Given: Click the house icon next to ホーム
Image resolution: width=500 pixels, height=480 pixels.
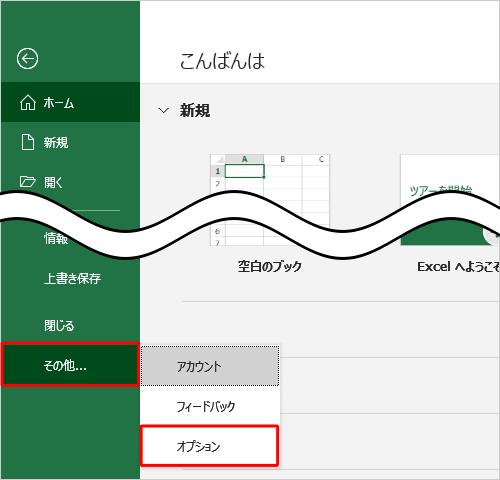Looking at the screenshot, I should pos(28,102).
